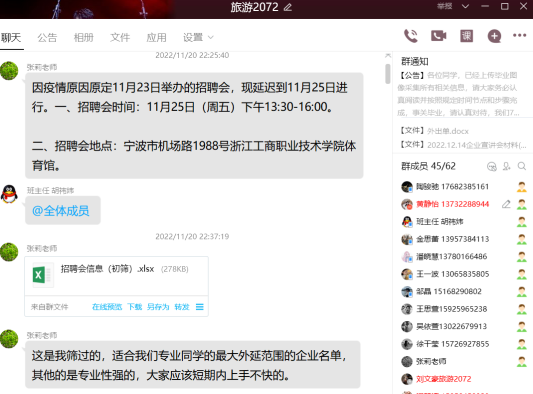Edit group name with pencil icon beside 旅游2072
This screenshot has width=533, height=394.
coord(288,7)
